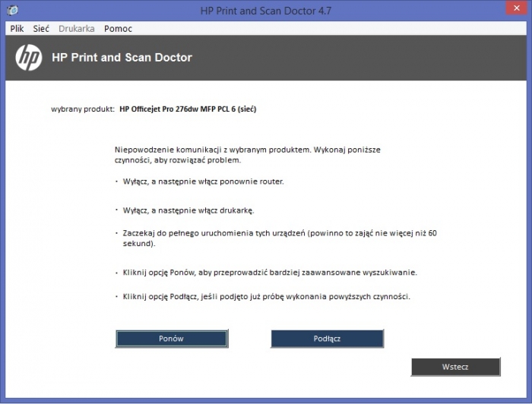The image size is (532, 404).
Task: Select the greyed-out Drukarka menu
Action: [77, 29]
